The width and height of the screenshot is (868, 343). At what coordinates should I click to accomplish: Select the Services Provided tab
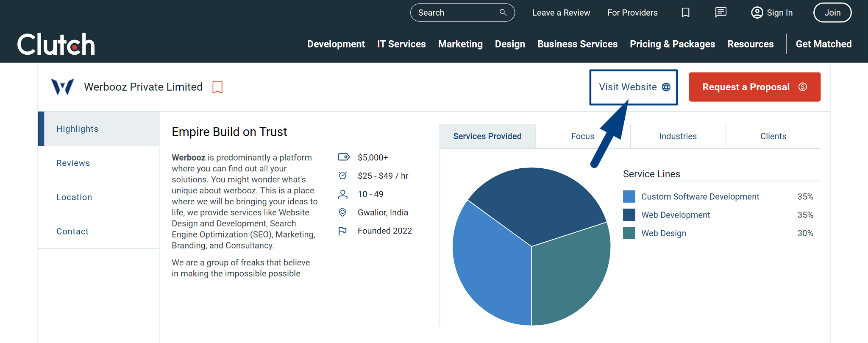(x=487, y=136)
